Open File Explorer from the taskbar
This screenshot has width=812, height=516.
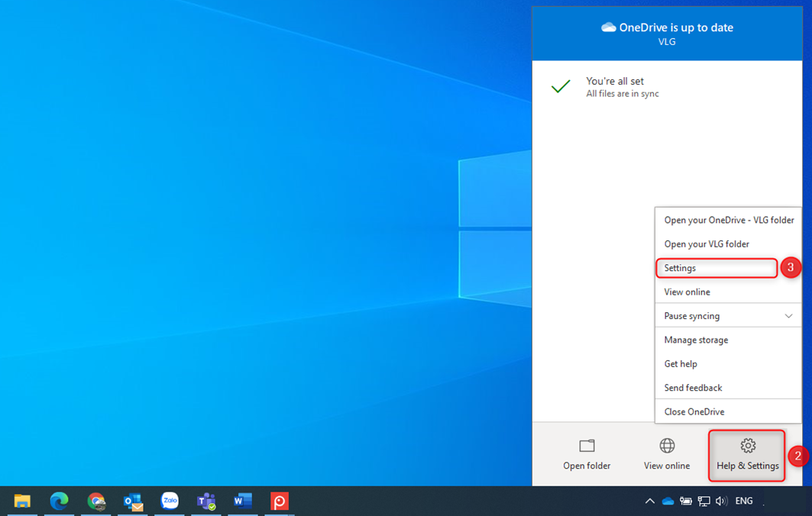coord(22,501)
